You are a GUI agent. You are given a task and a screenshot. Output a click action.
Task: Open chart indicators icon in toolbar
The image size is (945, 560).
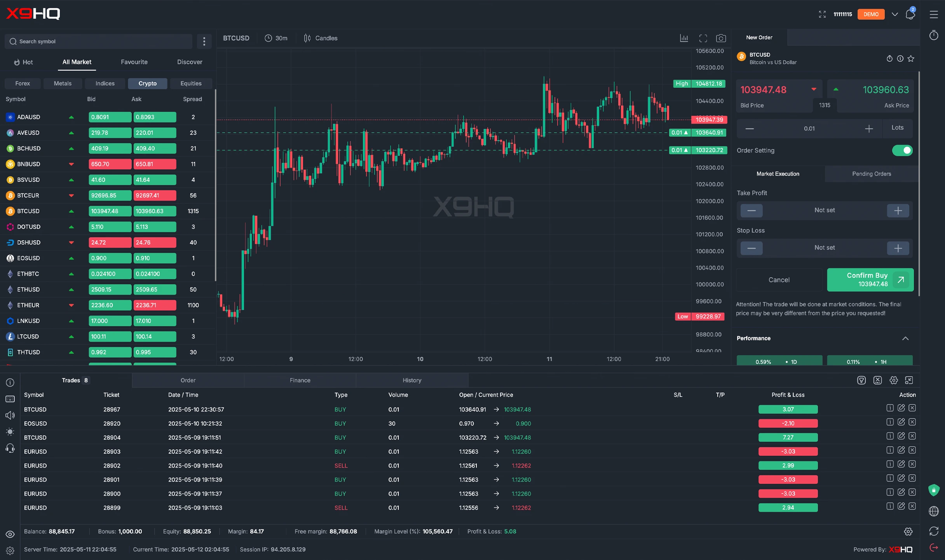[684, 38]
